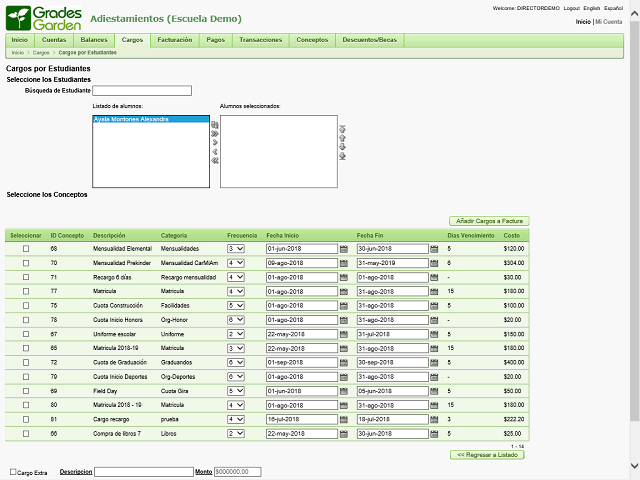Open Fecha Fin calendar for Cuota Inicio Honors
This screenshot has width=640, height=480.
pyautogui.click(x=434, y=320)
